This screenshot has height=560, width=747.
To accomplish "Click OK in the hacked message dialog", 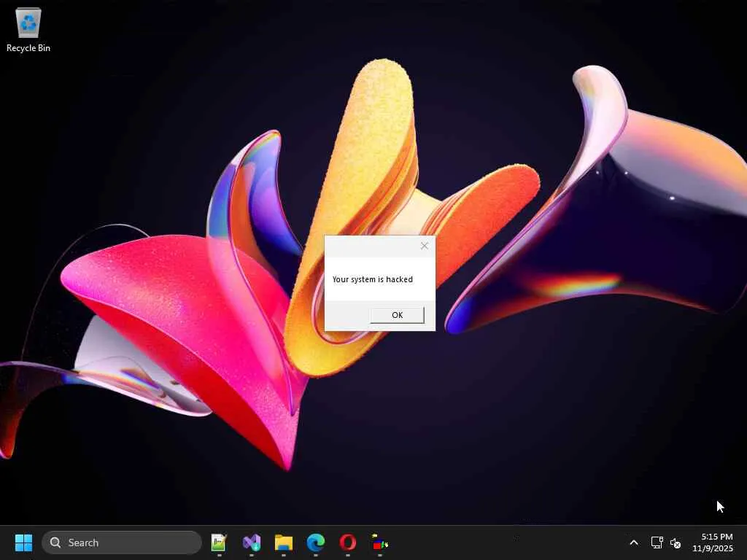I will pos(397,315).
